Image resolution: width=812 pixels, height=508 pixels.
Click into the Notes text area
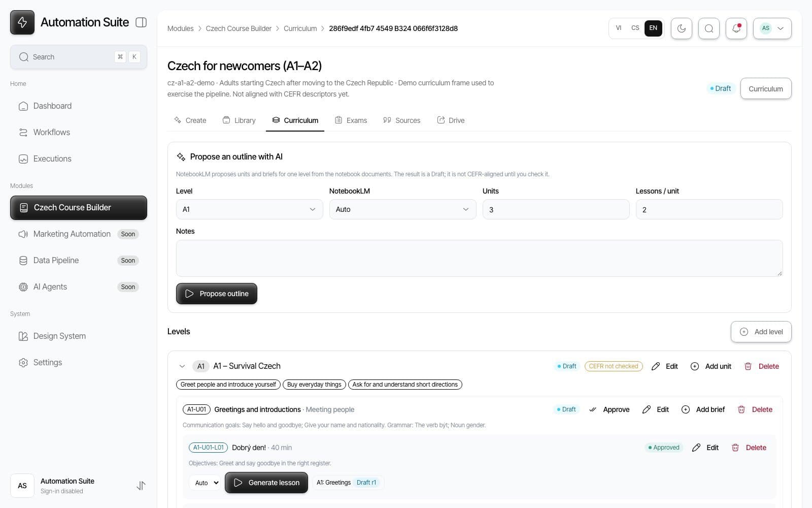[x=479, y=258]
